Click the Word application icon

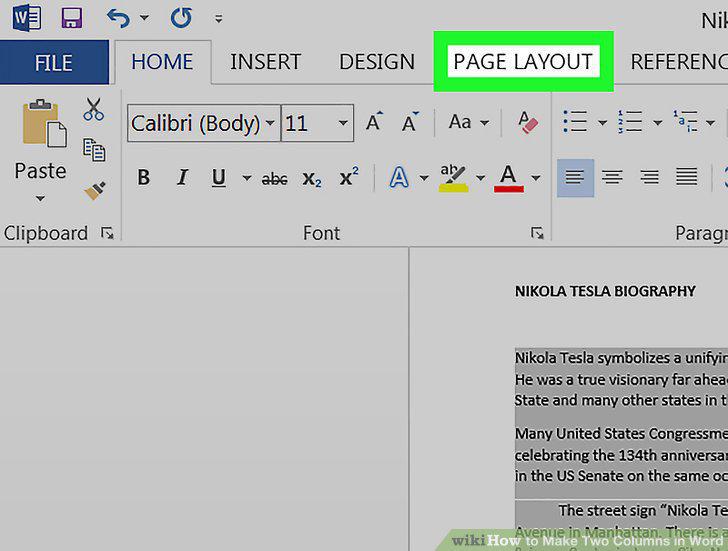pyautogui.click(x=27, y=19)
